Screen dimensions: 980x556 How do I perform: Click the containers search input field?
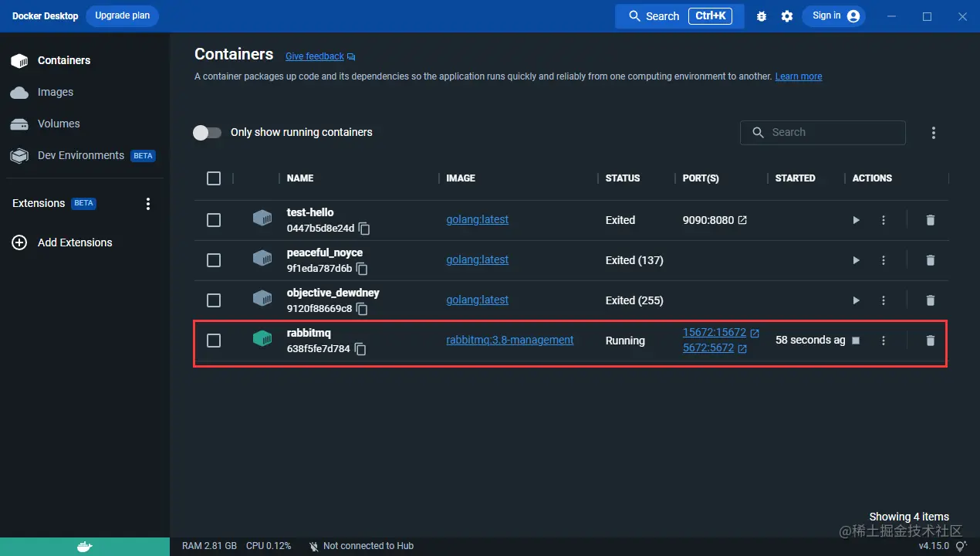823,133
